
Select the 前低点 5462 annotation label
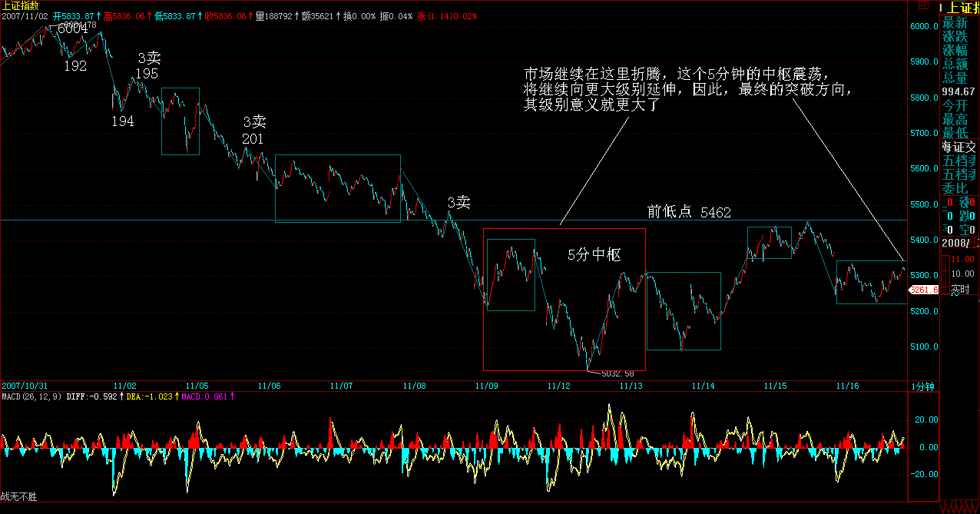click(x=689, y=212)
